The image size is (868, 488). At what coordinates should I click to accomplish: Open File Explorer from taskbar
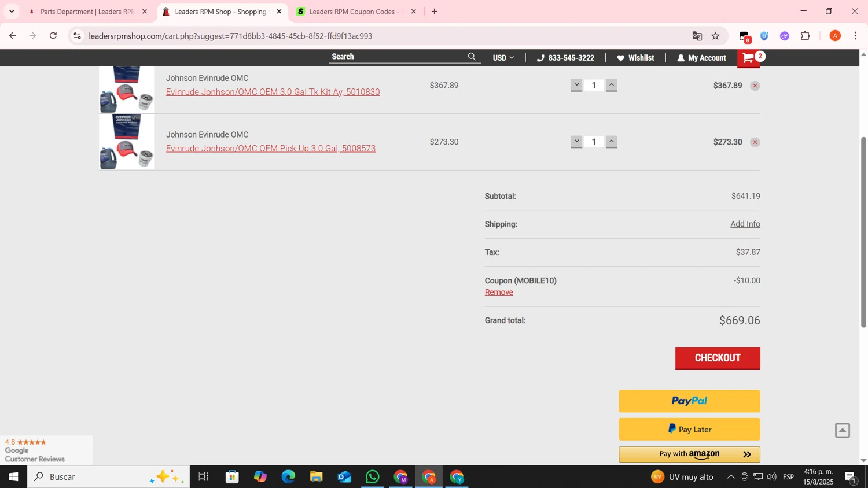click(x=316, y=477)
